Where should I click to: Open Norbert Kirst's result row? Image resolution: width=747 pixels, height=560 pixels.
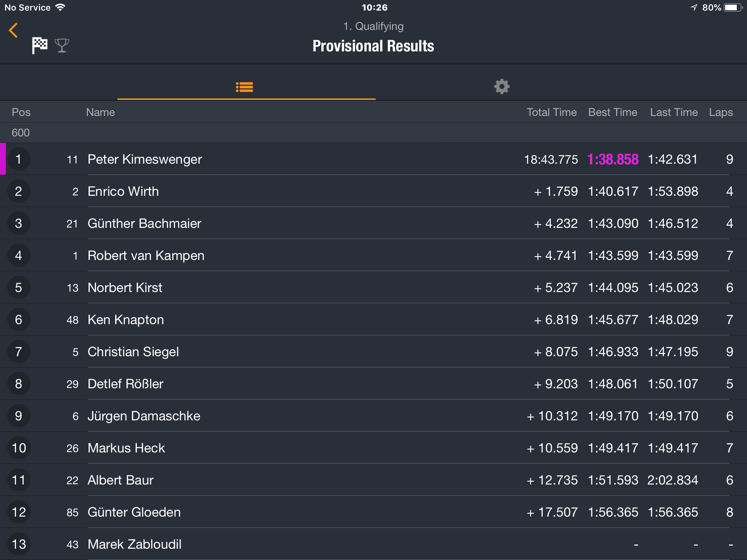tap(373, 287)
